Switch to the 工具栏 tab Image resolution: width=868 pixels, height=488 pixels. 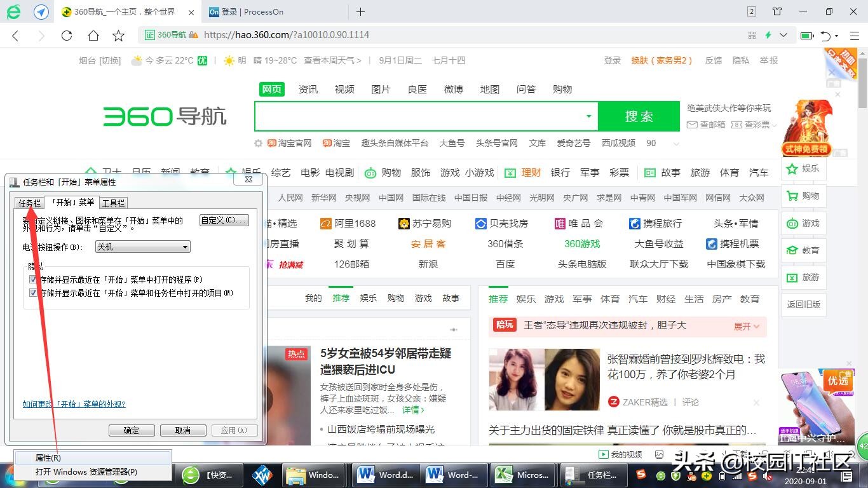[x=114, y=203]
